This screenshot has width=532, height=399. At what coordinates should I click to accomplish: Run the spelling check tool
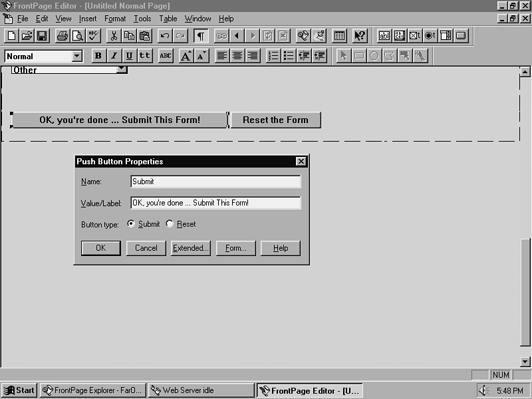coord(93,36)
